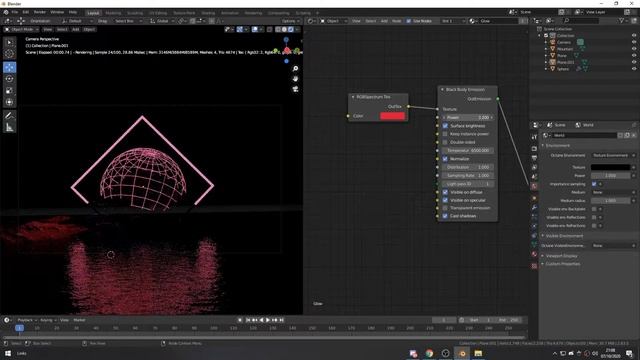Image resolution: width=640 pixels, height=360 pixels.
Task: Click the RGBSpectrum red color swatch
Action: point(392,116)
